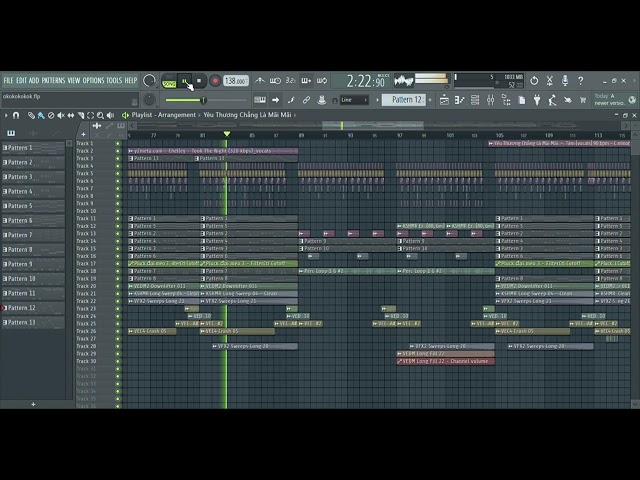Click the tempo field showing 138.000
Screen dimensions: 640x480
[236, 81]
